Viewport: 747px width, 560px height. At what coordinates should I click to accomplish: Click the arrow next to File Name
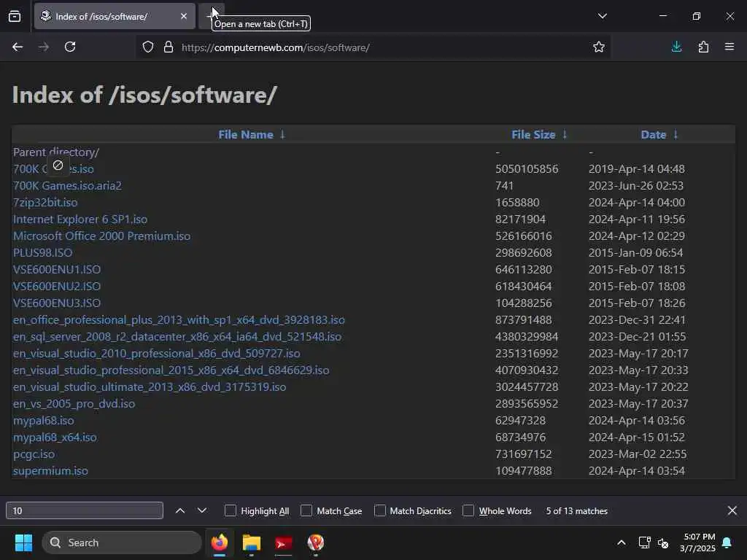pyautogui.click(x=282, y=135)
